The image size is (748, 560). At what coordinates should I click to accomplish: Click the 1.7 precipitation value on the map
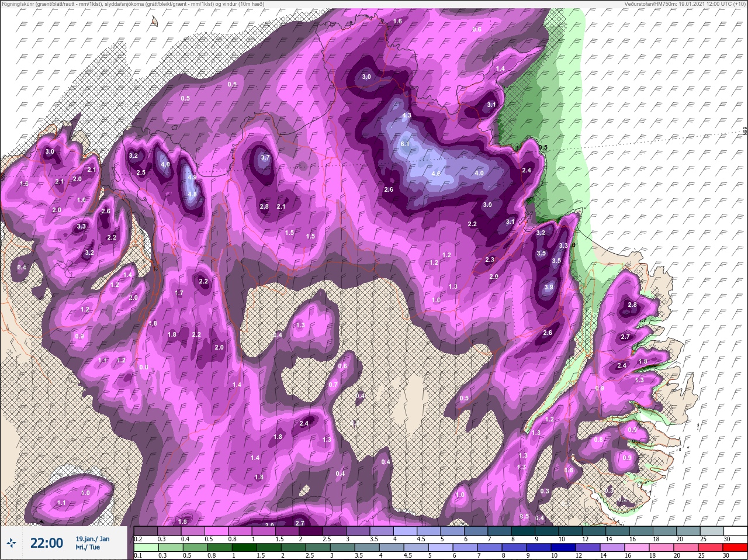pos(179,293)
